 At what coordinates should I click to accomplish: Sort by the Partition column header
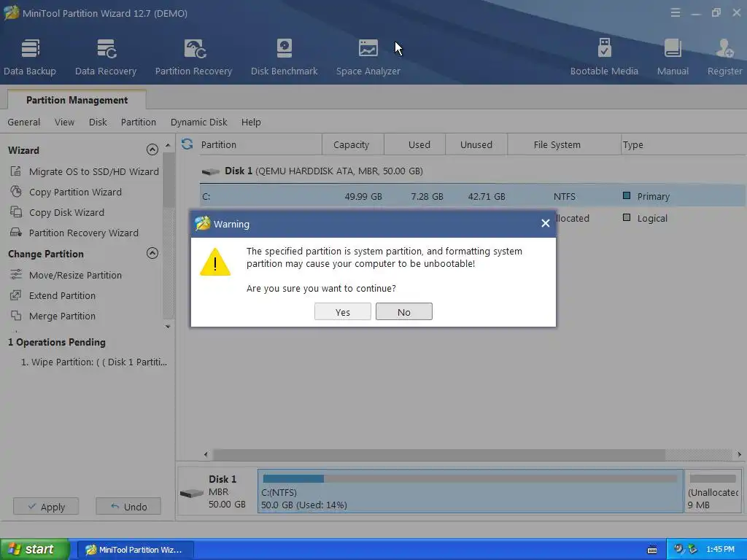pos(259,144)
